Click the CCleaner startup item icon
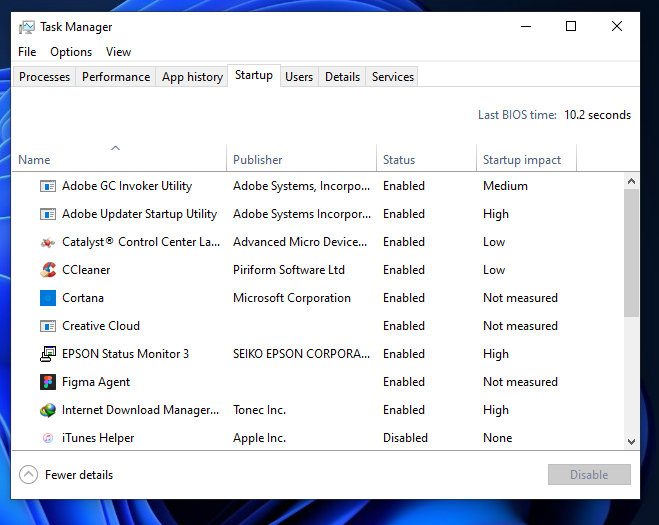 48,270
